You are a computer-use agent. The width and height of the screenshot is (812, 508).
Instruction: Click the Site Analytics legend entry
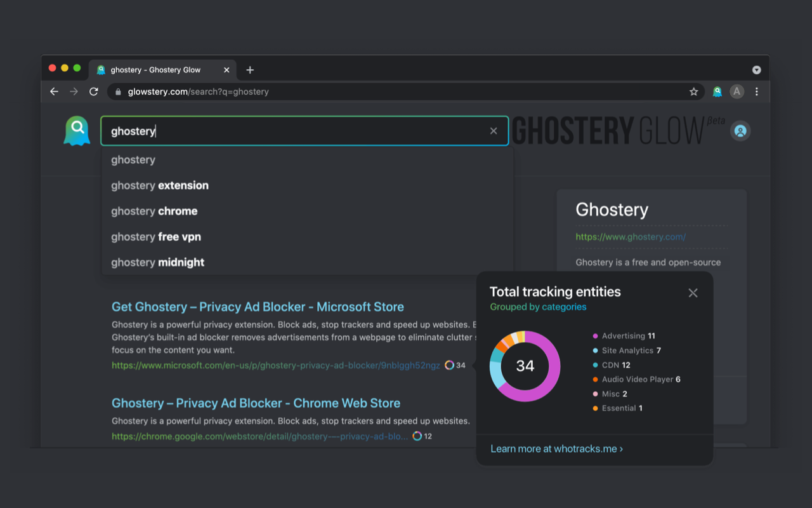627,351
